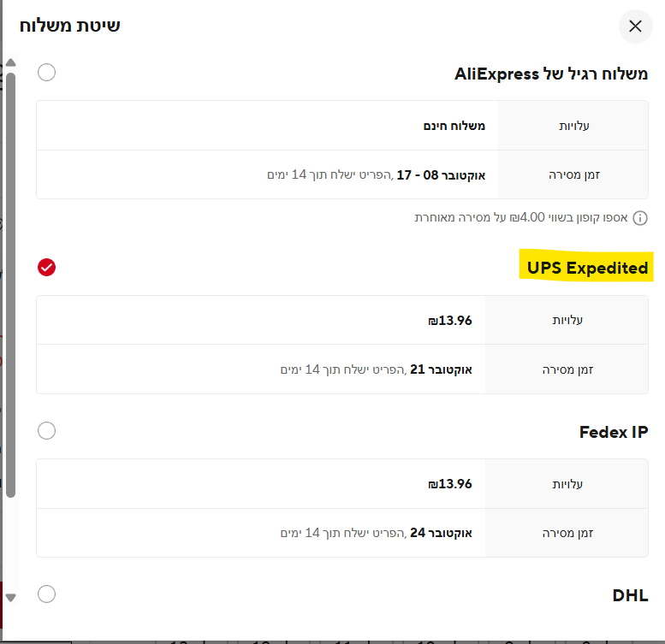Screen dimensions: 665x644
Task: Close the shipping method dialog
Action: [x=635, y=27]
